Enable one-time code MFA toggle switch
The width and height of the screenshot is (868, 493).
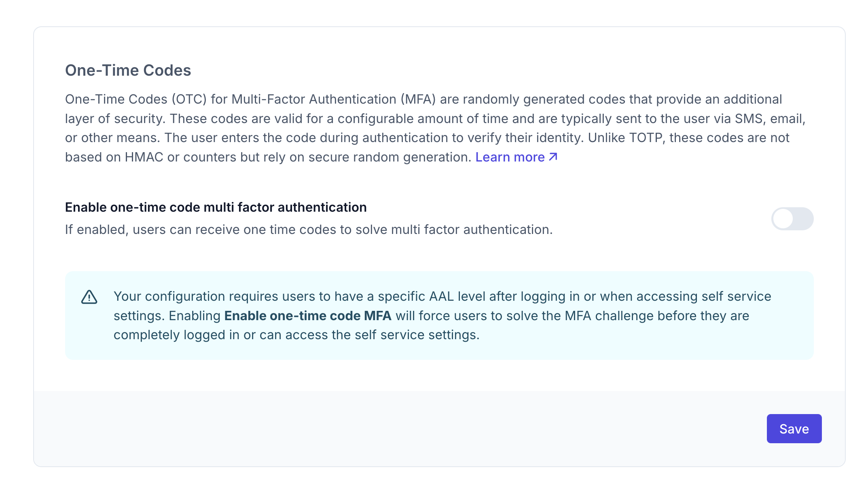tap(792, 219)
